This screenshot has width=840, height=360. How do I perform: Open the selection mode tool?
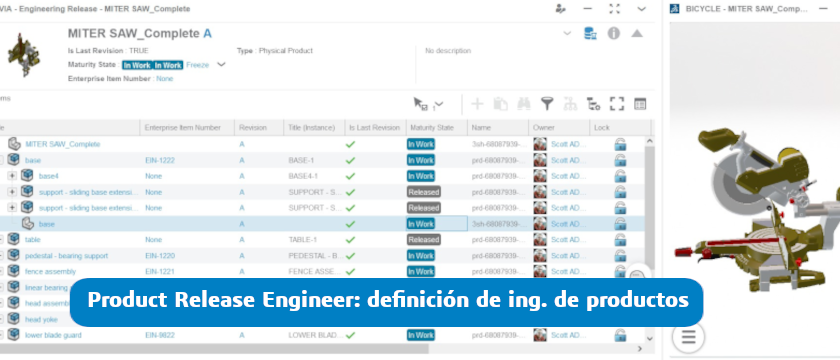[421, 104]
